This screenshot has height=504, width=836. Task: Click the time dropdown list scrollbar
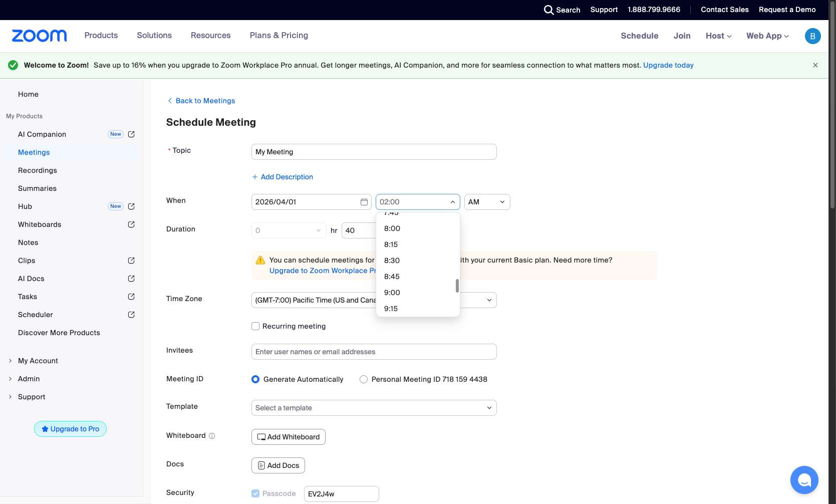457,286
